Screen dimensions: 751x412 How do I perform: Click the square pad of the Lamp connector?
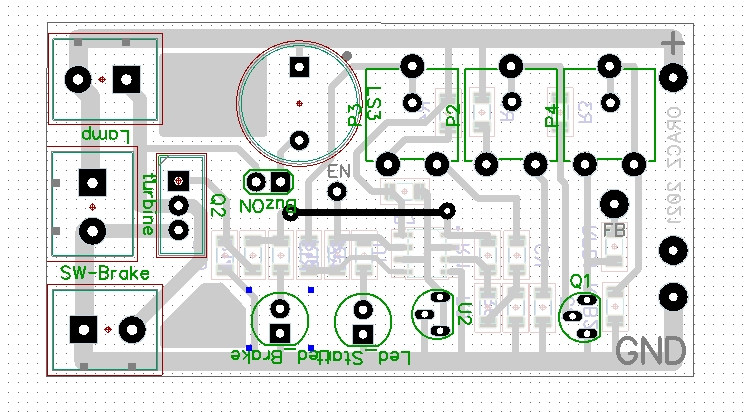[126, 80]
